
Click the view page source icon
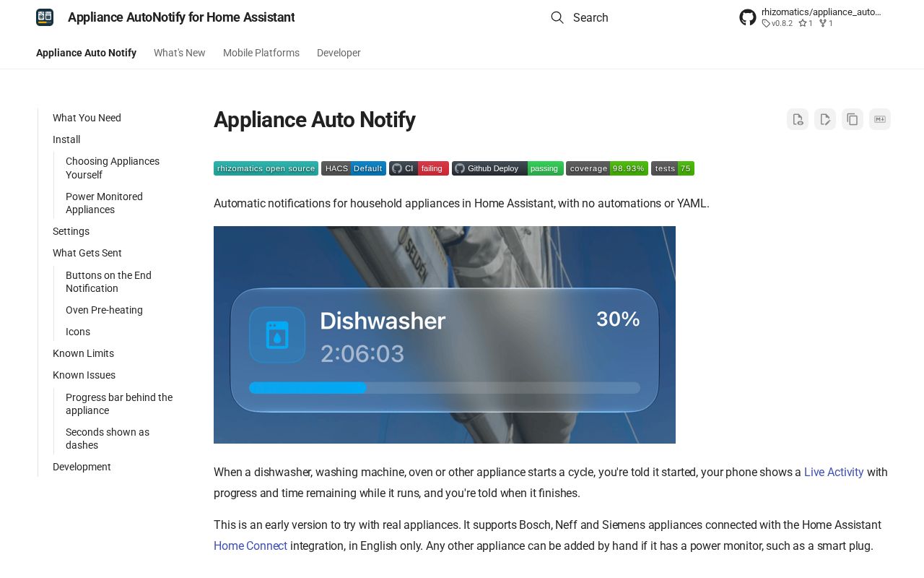click(798, 119)
